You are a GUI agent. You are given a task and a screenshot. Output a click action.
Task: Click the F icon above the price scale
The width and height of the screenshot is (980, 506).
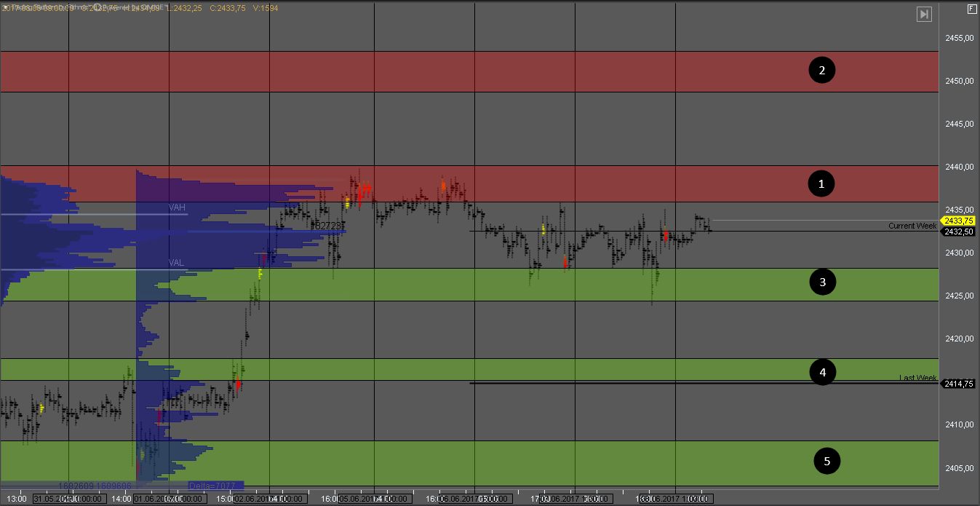click(971, 9)
